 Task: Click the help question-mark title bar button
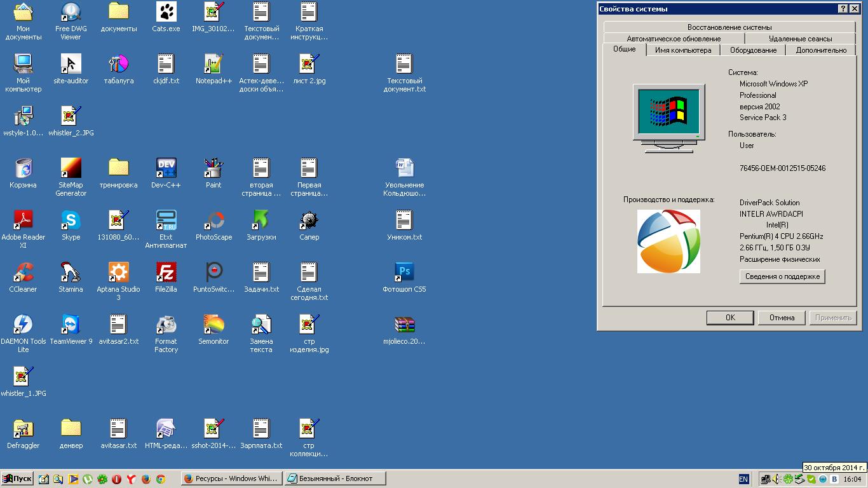coord(843,8)
